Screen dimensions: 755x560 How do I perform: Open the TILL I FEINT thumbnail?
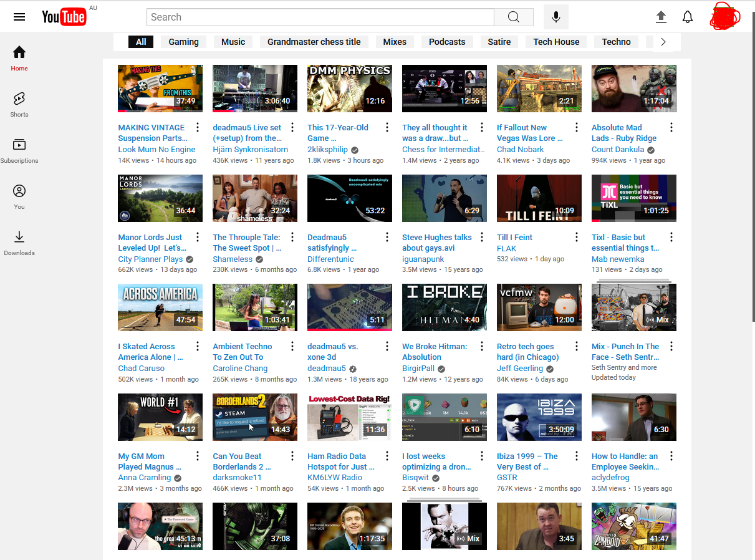tap(539, 198)
